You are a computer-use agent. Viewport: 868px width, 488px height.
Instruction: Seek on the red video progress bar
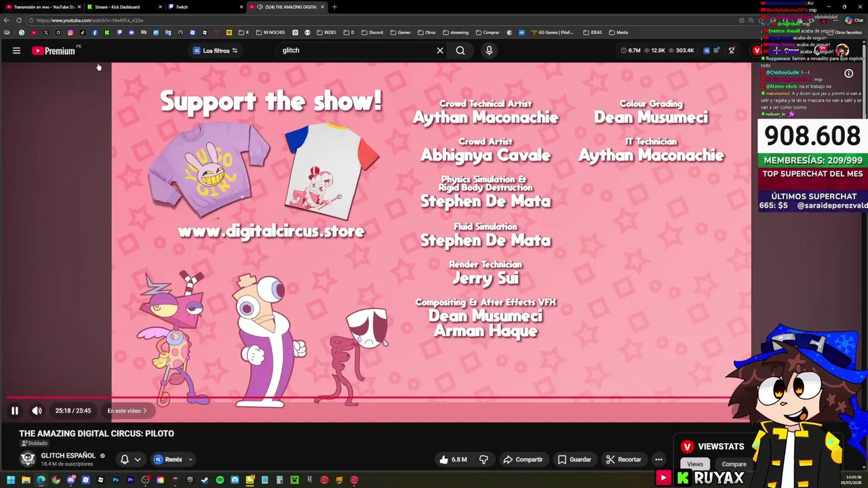(370, 398)
